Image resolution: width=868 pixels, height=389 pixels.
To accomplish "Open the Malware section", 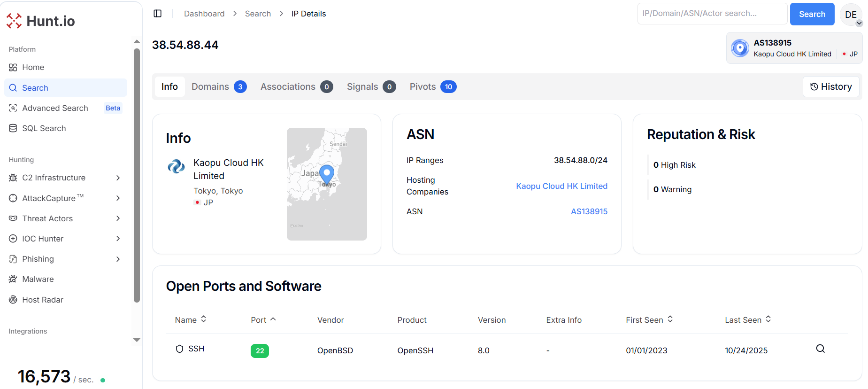I will coord(38,279).
